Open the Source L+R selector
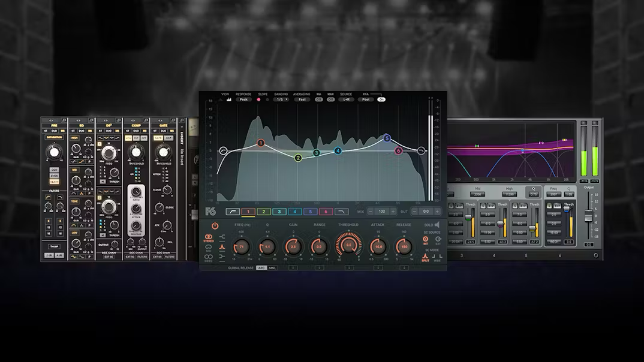The width and height of the screenshot is (644, 362). [x=346, y=99]
